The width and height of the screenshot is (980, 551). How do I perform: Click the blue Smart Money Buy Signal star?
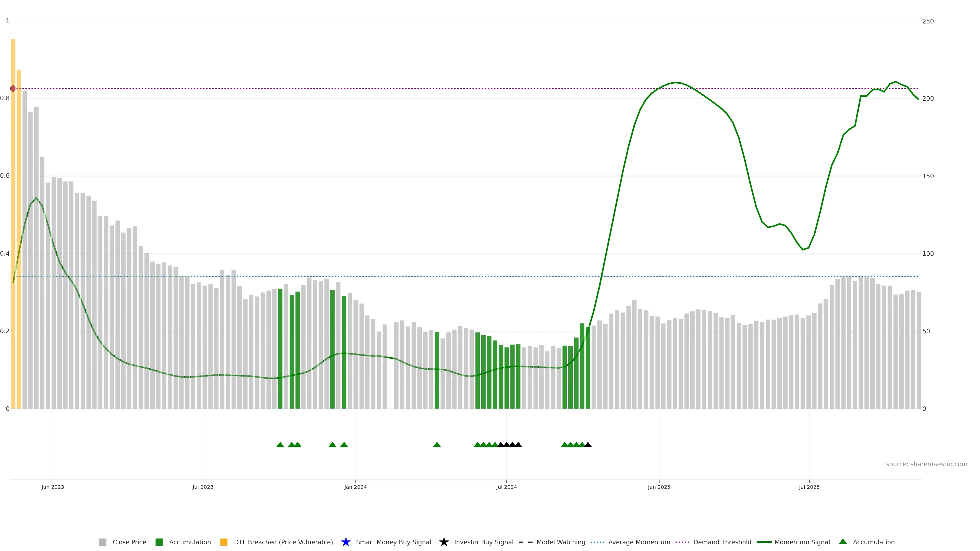(346, 542)
